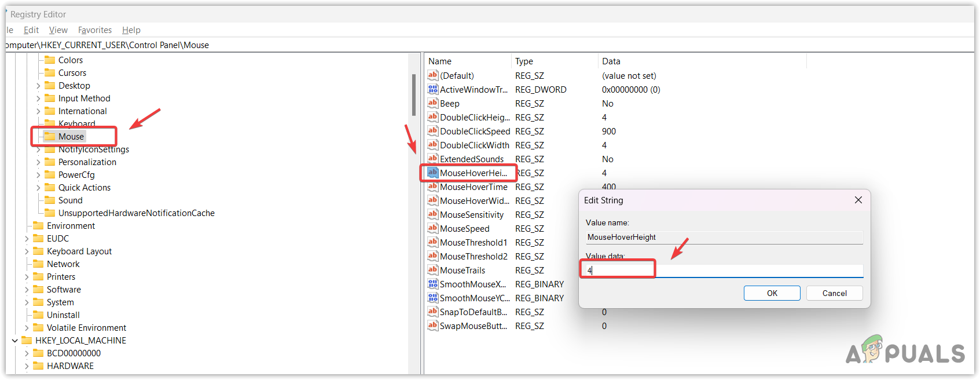This screenshot has height=380, width=980.
Task: Click the Uninstall folder icon
Action: tap(38, 315)
